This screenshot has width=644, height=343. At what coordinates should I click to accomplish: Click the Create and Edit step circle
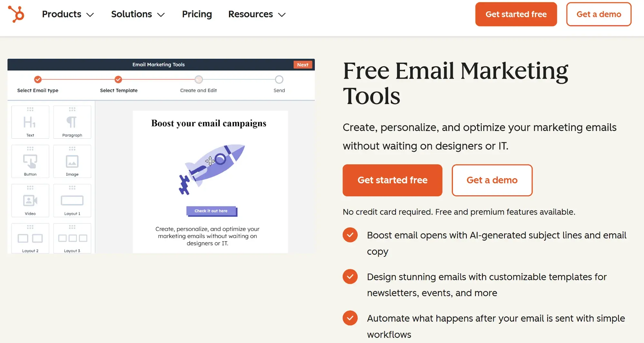pos(198,79)
